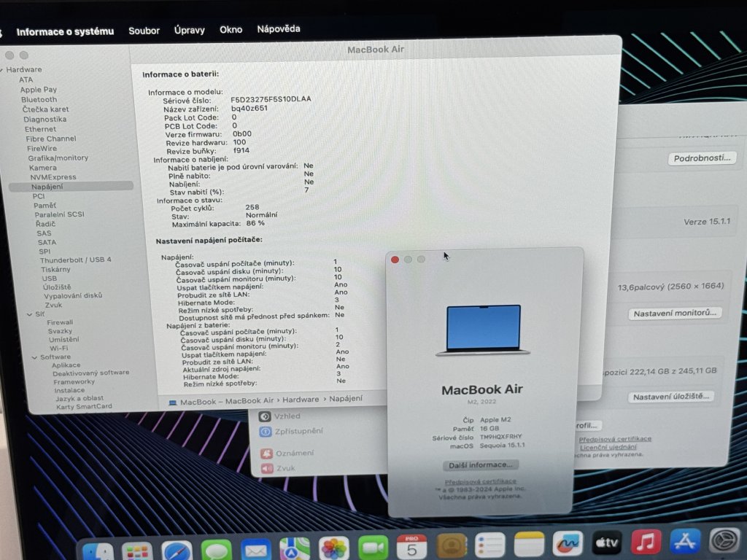Viewport: 747px width, 560px height.
Task: Click the Další informace… button
Action: coord(481,465)
